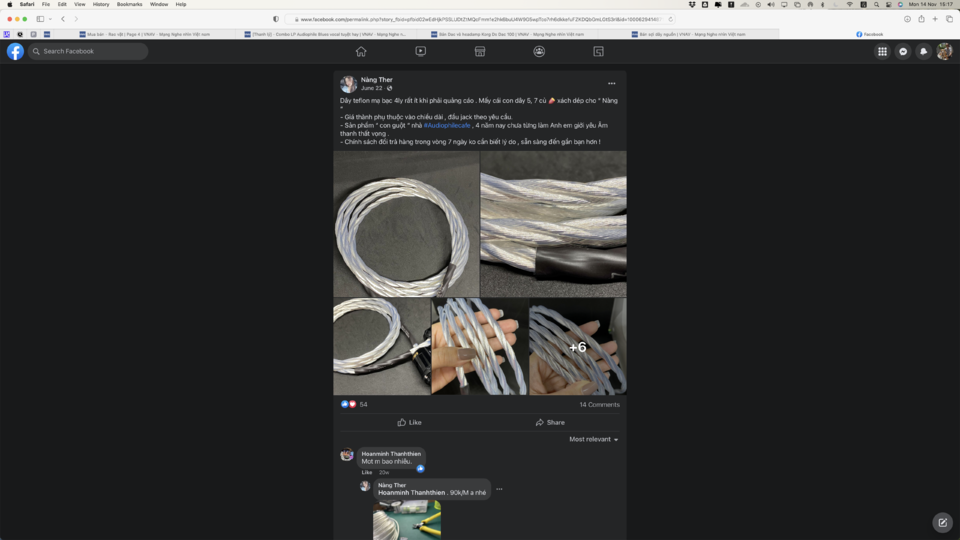Open the Facebook Groups icon

click(x=539, y=51)
